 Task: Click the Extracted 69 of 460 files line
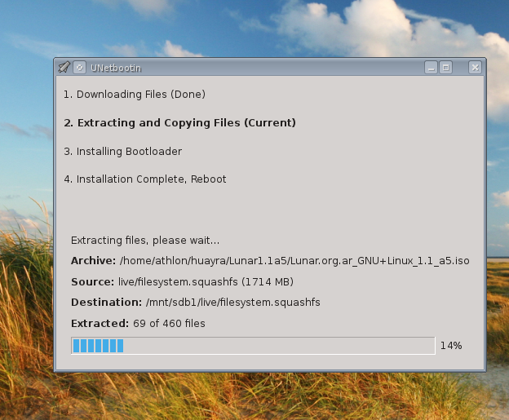click(138, 324)
